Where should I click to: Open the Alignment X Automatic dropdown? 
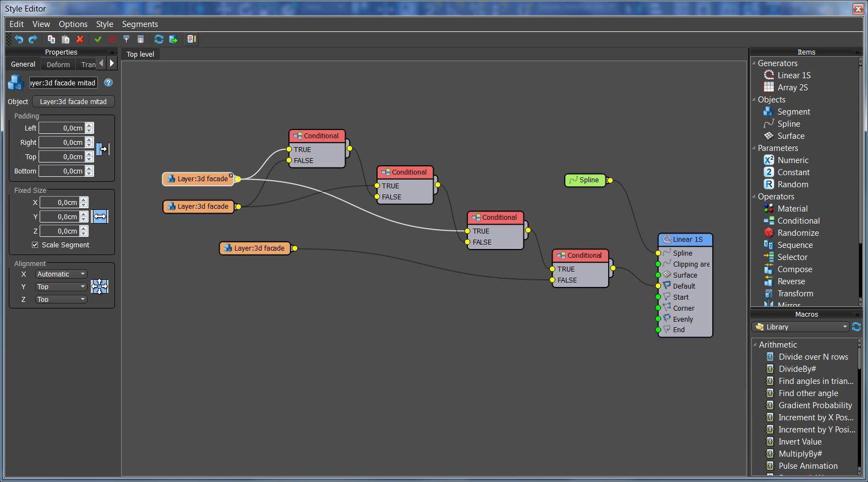pyautogui.click(x=61, y=274)
